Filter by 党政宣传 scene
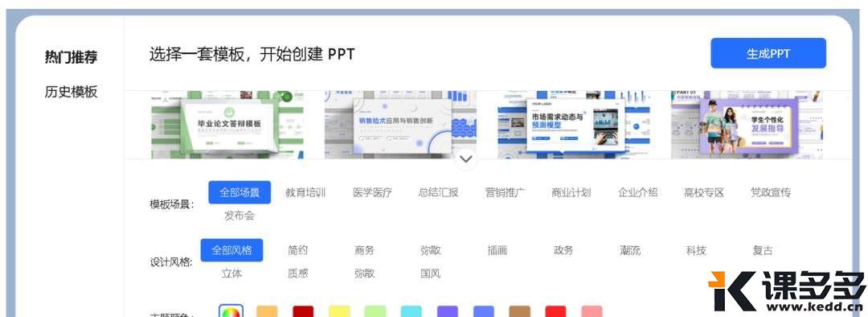 point(771,192)
